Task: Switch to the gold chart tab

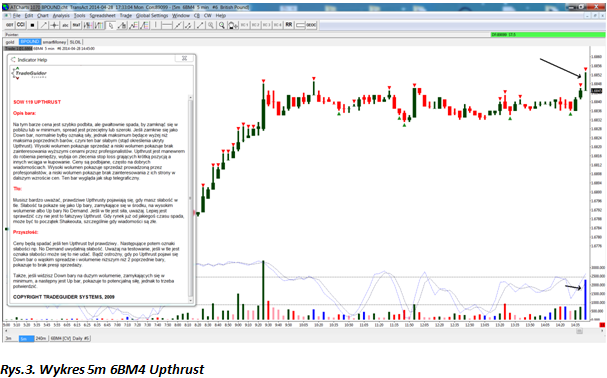Action: click(x=10, y=42)
